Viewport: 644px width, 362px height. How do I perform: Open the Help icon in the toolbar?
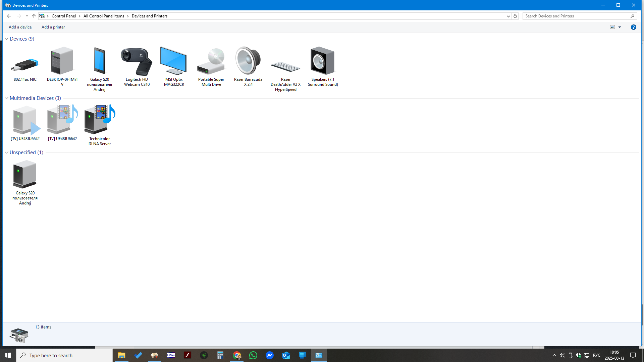[x=633, y=27]
